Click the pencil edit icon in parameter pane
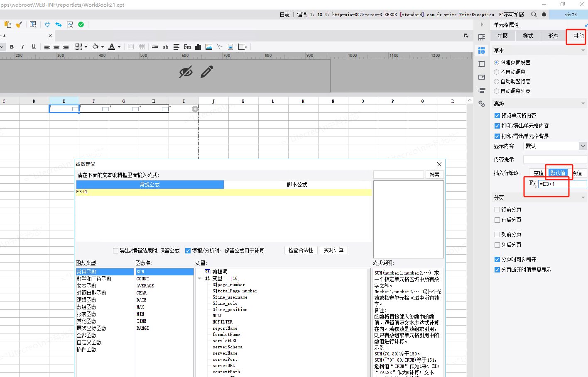The width and height of the screenshot is (588, 377). click(206, 72)
